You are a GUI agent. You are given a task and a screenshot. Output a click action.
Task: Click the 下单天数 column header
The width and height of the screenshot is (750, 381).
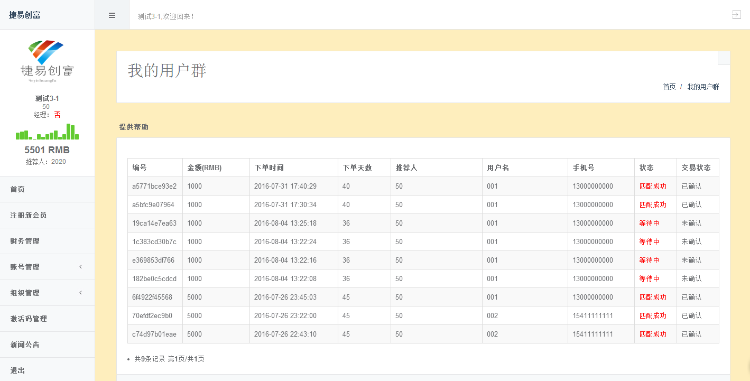357,168
